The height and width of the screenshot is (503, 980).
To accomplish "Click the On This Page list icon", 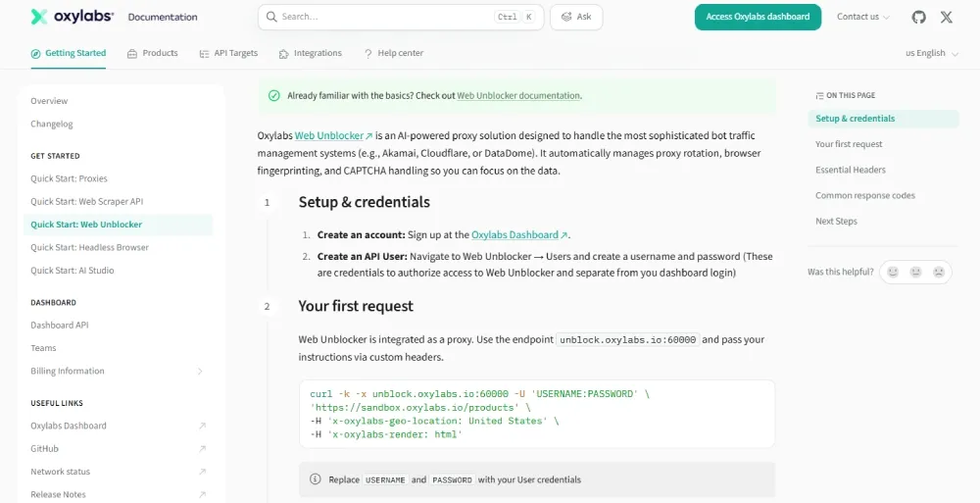I will pos(819,96).
